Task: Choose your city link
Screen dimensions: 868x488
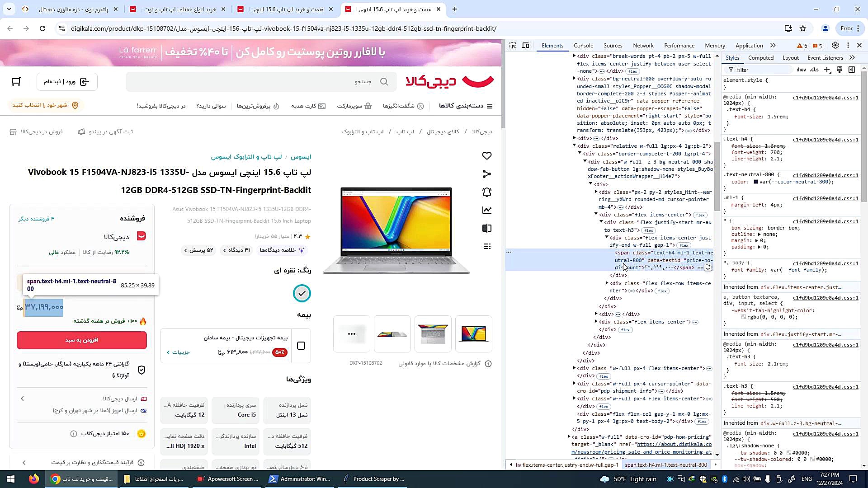Action: [x=45, y=105]
